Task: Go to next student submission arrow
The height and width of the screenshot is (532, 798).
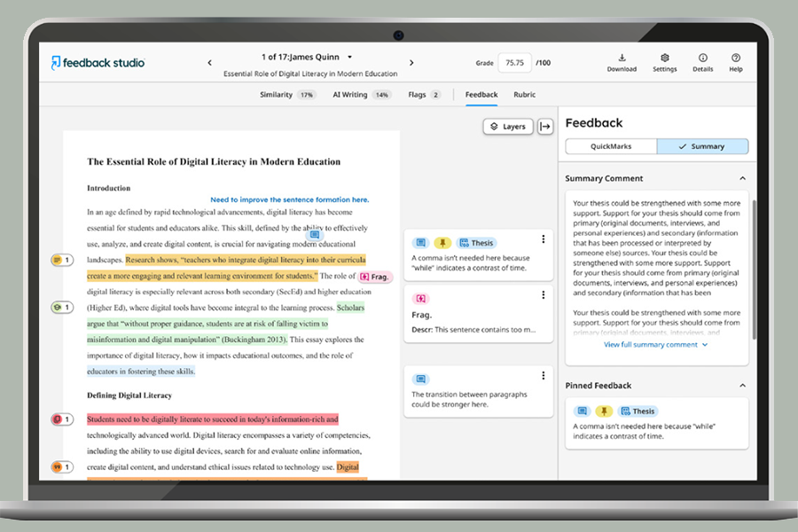Action: (x=411, y=63)
